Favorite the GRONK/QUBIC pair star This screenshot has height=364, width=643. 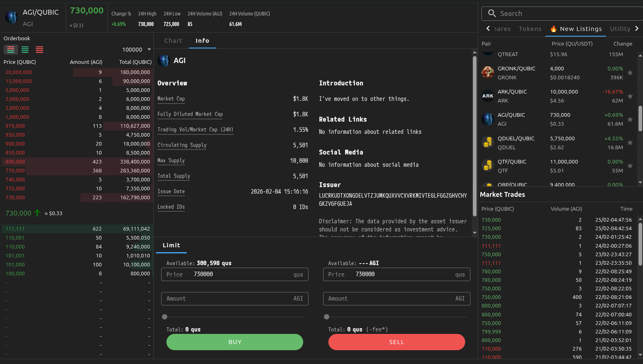click(x=630, y=73)
